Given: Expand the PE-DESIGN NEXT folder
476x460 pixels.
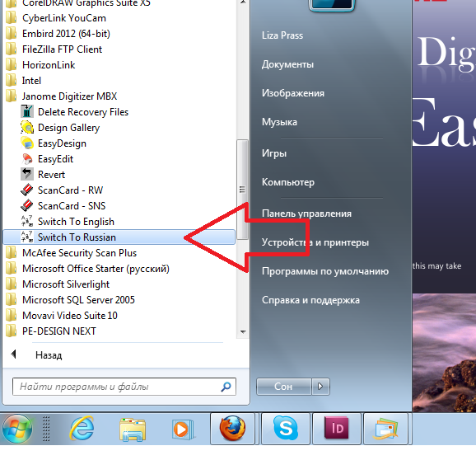Looking at the screenshot, I should [51, 331].
